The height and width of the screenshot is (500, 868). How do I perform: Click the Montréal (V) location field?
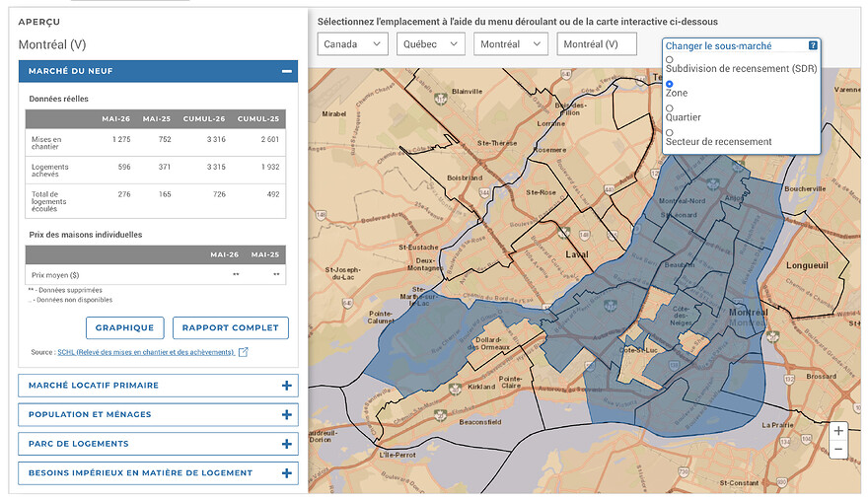tap(597, 44)
